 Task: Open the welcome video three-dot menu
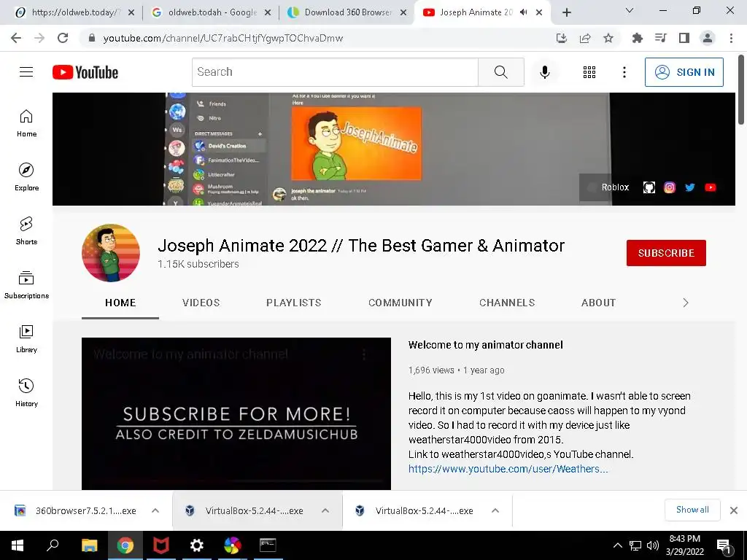point(364,354)
